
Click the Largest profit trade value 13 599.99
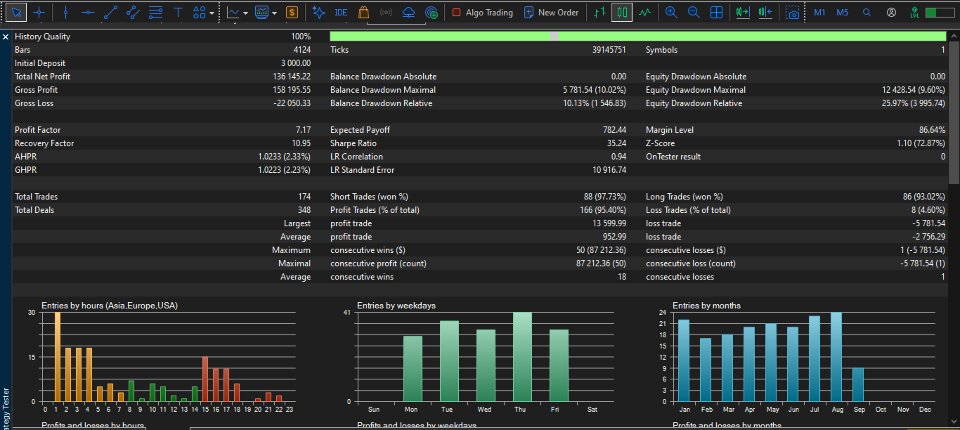609,224
